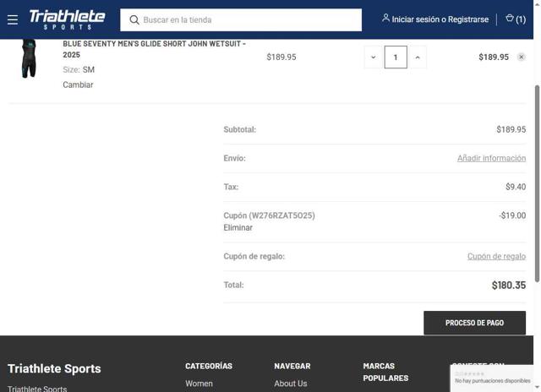Click the 'Cupón (W276RZAT5O25)' text
Image resolution: width=541 pixels, height=392 pixels.
(269, 215)
